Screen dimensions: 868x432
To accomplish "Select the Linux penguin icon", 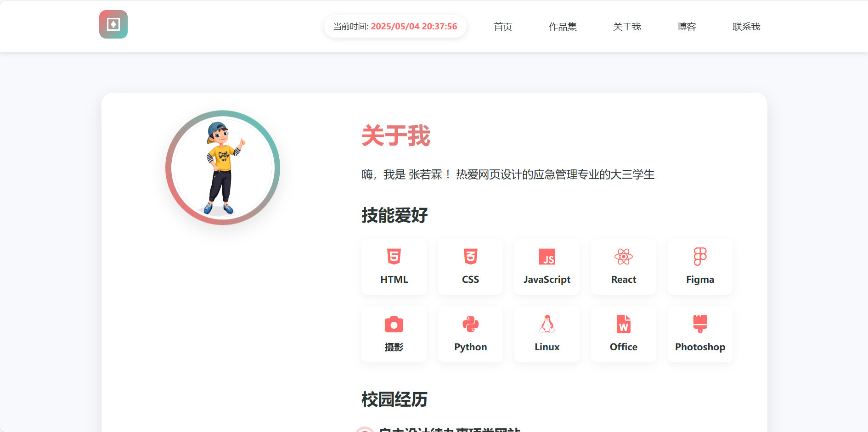I will pos(547,324).
